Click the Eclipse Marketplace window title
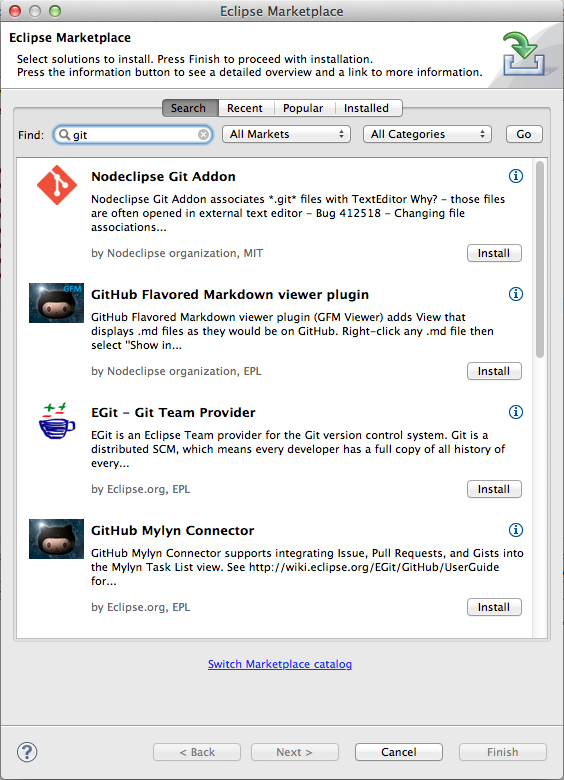This screenshot has width=564, height=780. pyautogui.click(x=282, y=11)
